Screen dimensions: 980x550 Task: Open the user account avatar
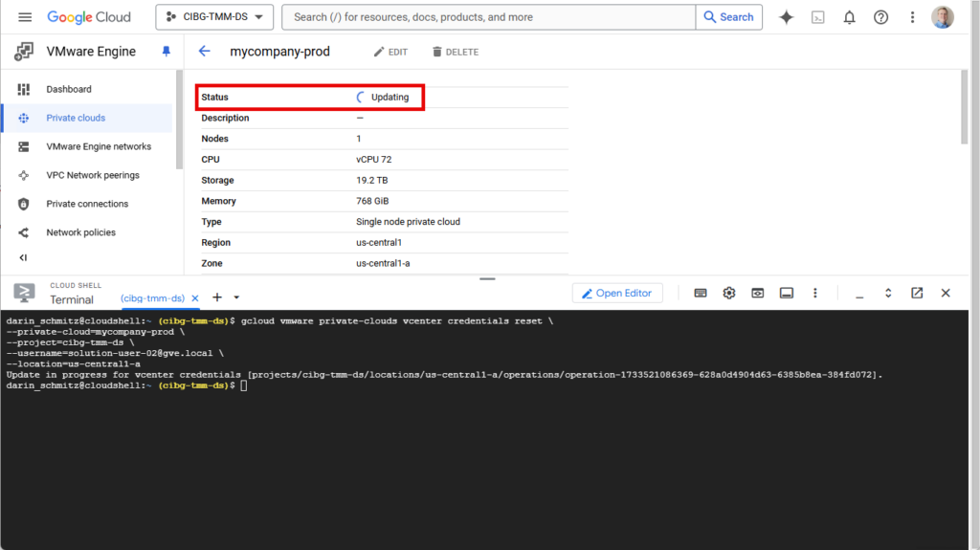click(943, 17)
